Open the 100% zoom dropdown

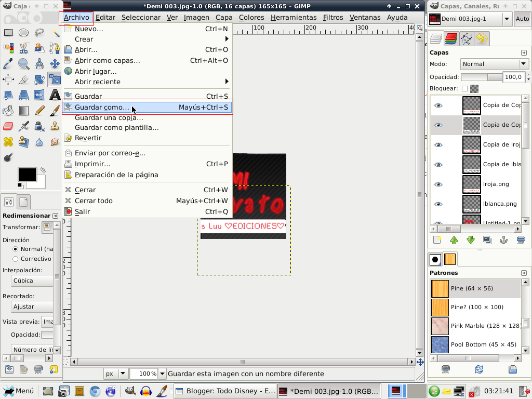tap(162, 374)
